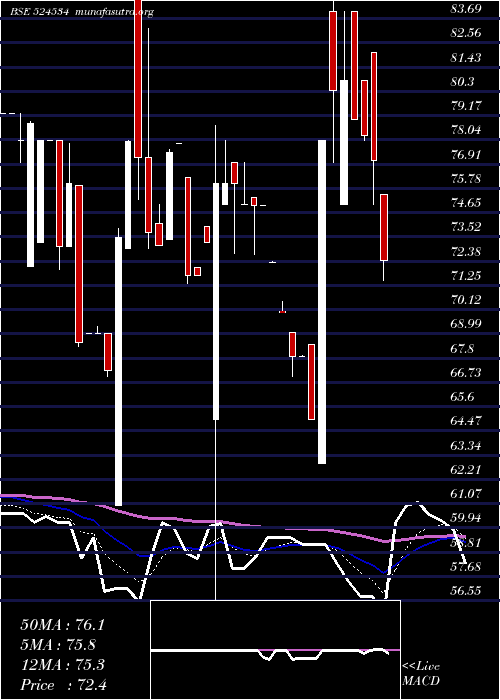500x700 pixels.
Task: Click the red candle bottoming near 64.47
Action: pyautogui.click(x=311, y=382)
